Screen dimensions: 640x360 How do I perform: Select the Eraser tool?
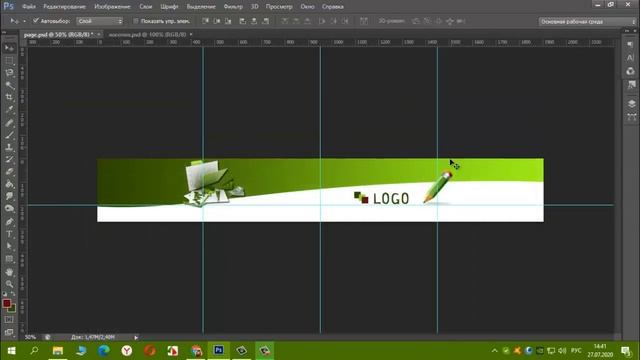point(9,172)
